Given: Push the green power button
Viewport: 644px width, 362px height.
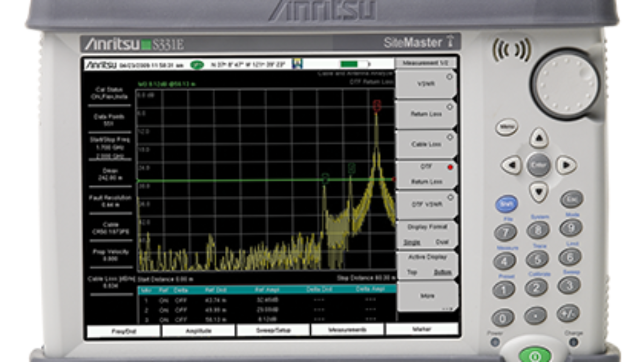Looking at the screenshot, I should 534,355.
